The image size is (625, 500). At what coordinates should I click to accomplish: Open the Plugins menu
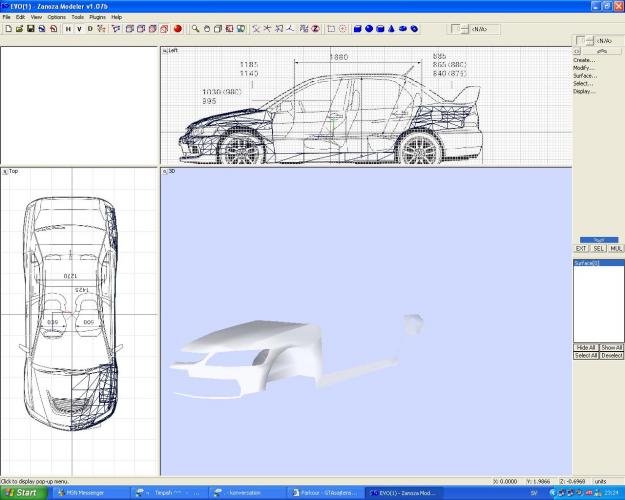tap(97, 17)
